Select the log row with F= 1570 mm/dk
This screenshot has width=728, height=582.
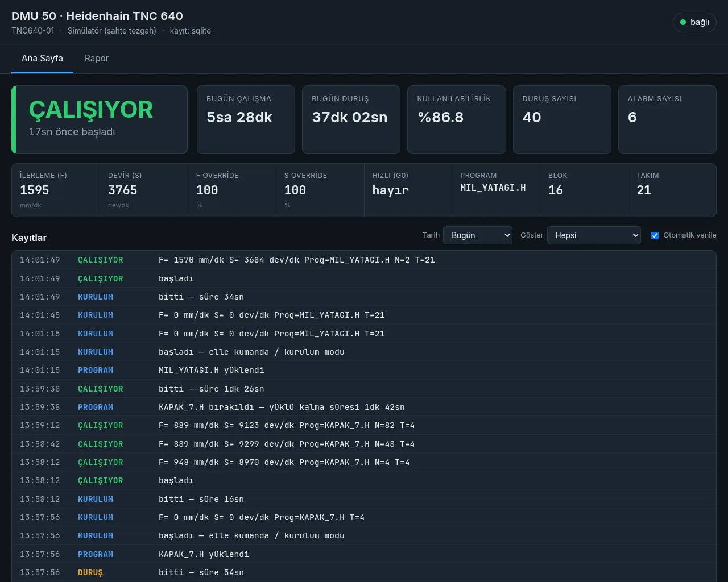(x=364, y=260)
